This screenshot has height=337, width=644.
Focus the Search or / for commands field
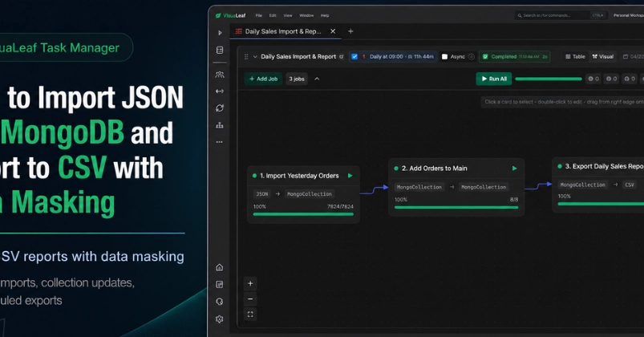click(561, 15)
